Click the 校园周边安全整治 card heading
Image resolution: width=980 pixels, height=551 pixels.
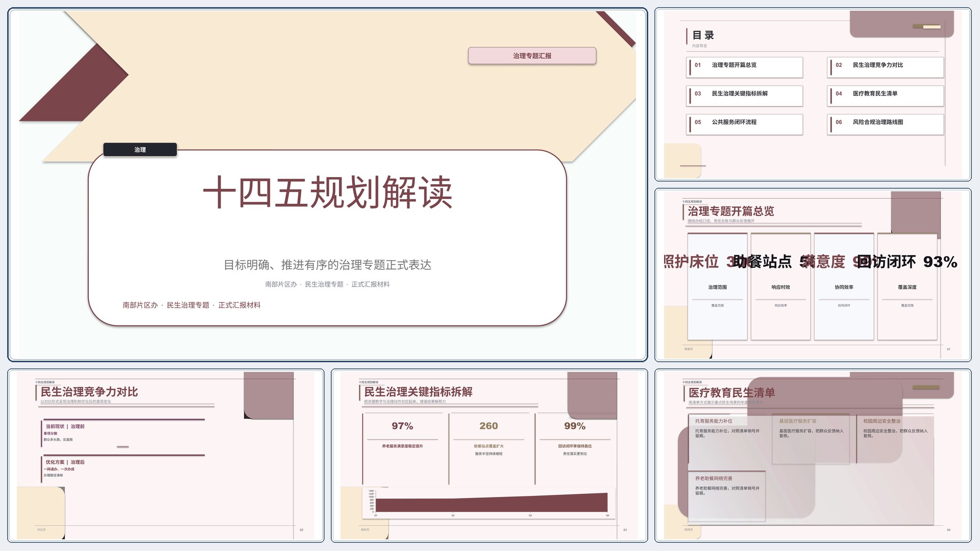(882, 421)
